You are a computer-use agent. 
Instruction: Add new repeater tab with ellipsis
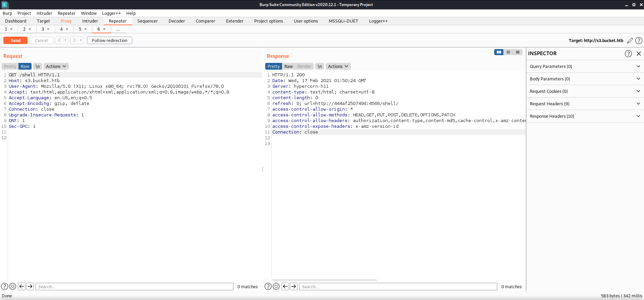pyautogui.click(x=118, y=30)
